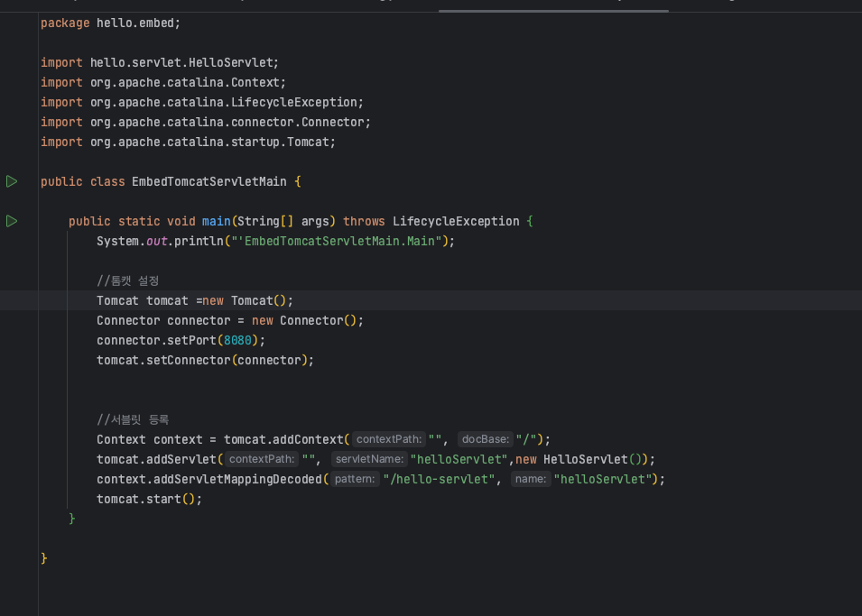Select the import hello.servlet.HelloServlet line
Viewport: 862px width, 616px height.
click(x=160, y=62)
